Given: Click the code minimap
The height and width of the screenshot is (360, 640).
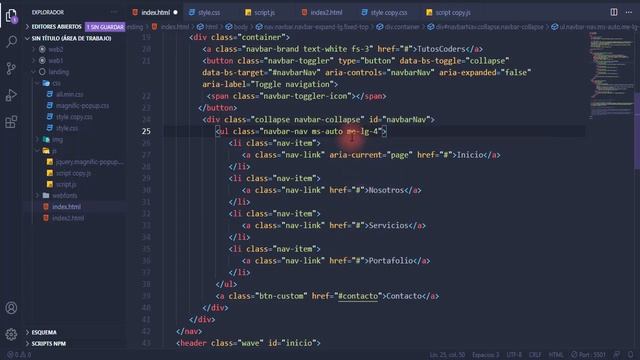Looking at the screenshot, I should click(611, 76).
